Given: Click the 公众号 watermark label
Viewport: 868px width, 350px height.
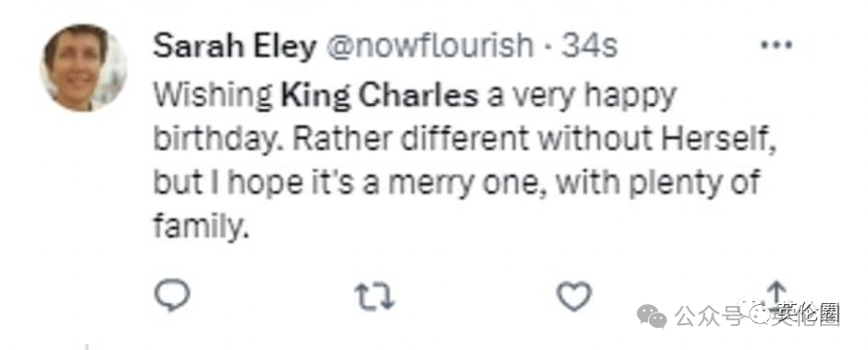Looking at the screenshot, I should click(x=708, y=317).
